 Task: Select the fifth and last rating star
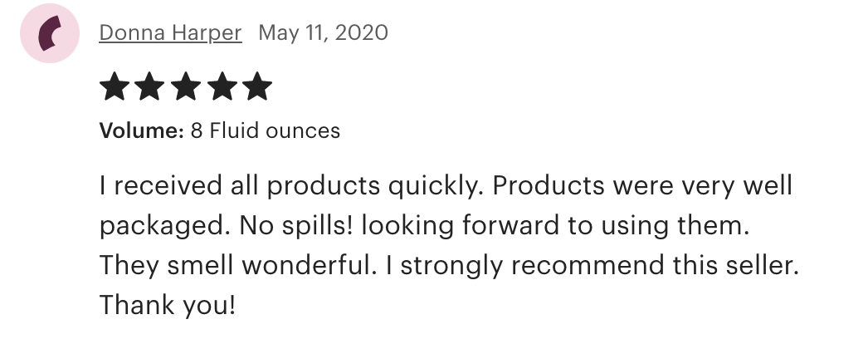point(256,86)
